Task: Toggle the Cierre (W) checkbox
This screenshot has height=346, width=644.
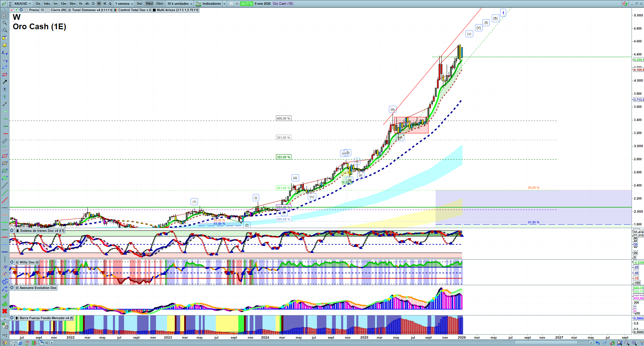Action: pyautogui.click(x=48, y=10)
